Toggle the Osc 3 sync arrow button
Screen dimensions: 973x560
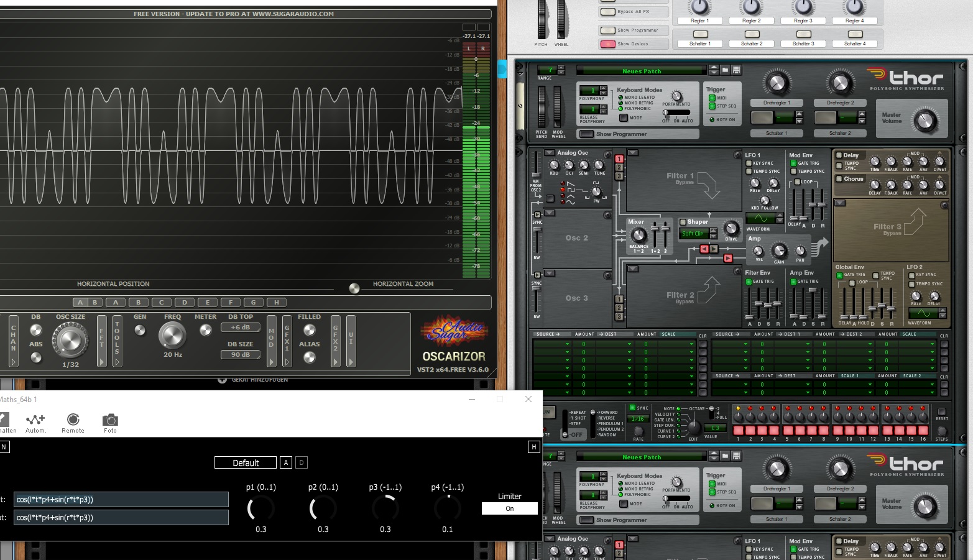[537, 275]
